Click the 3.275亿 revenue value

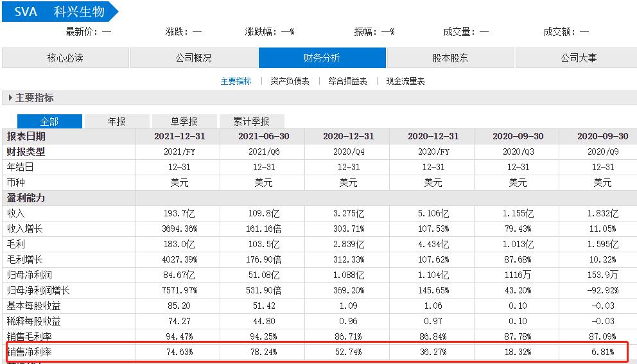point(349,213)
